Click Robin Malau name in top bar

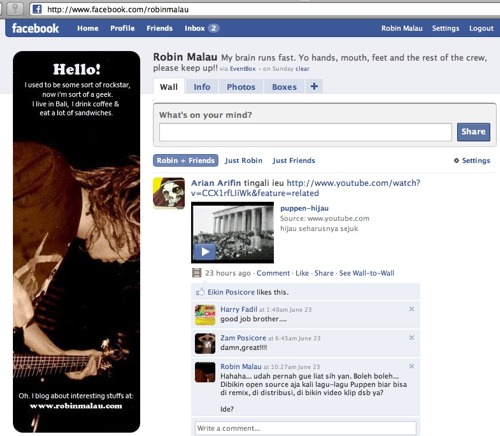[402, 28]
